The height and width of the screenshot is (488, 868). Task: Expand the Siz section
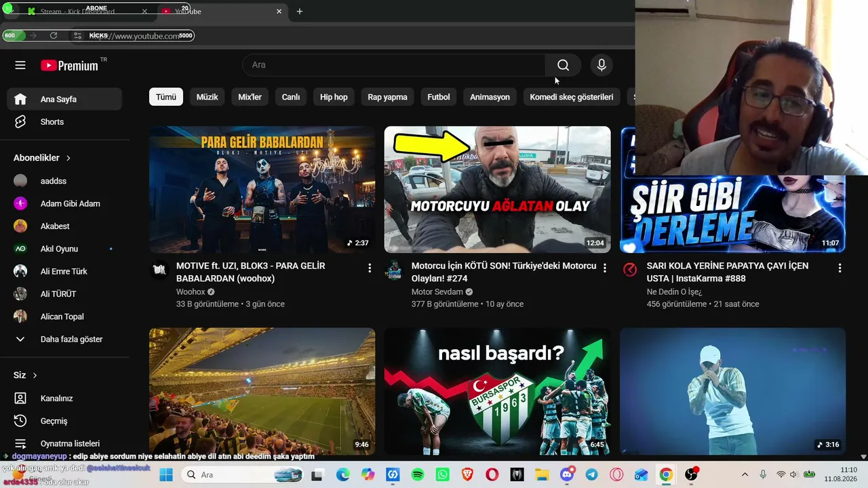point(25,375)
